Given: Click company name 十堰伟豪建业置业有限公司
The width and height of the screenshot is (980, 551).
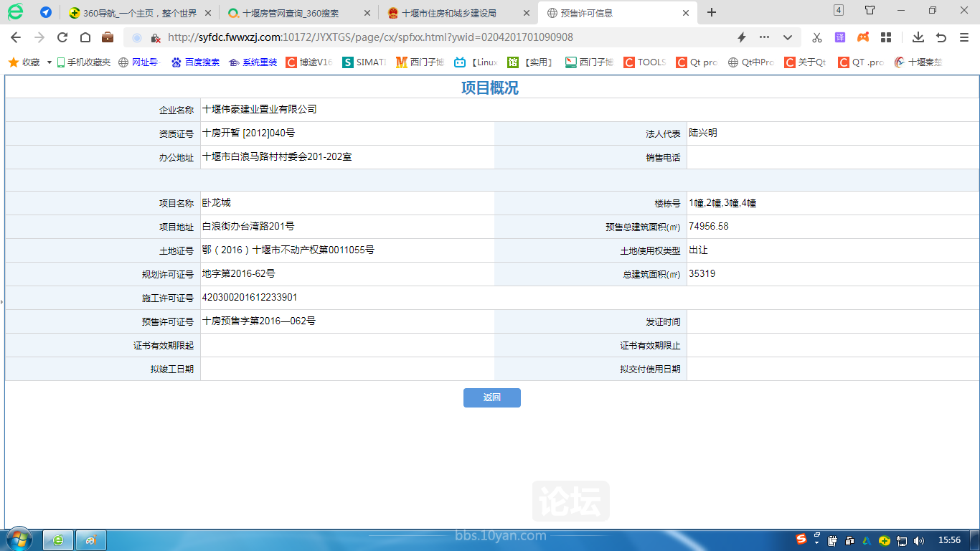Looking at the screenshot, I should 259,109.
